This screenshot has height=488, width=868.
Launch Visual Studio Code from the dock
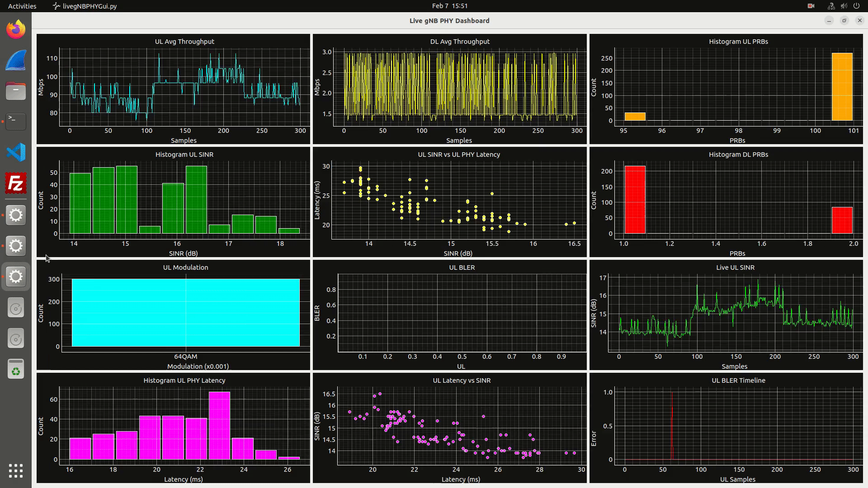16,152
